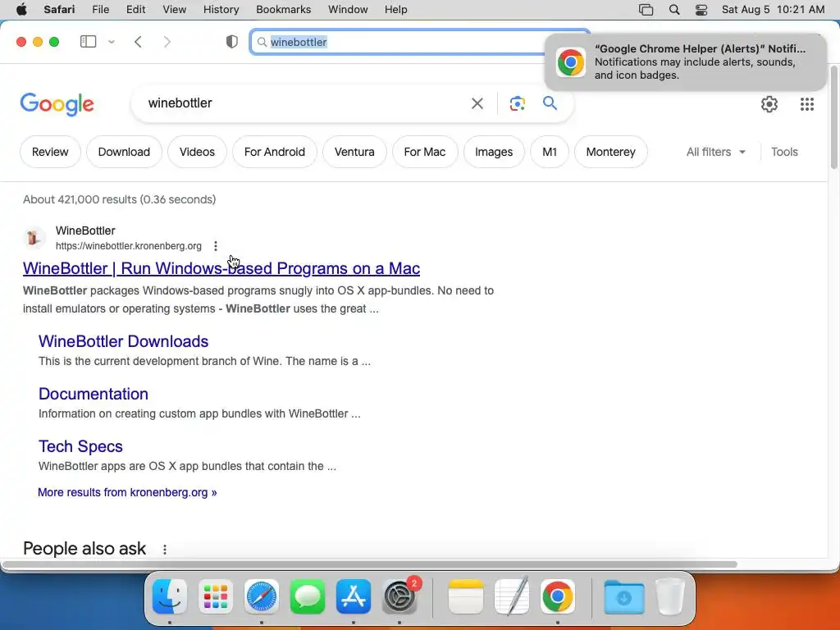Open Google Chrome from the Dock
This screenshot has height=630, width=840.
click(x=558, y=596)
